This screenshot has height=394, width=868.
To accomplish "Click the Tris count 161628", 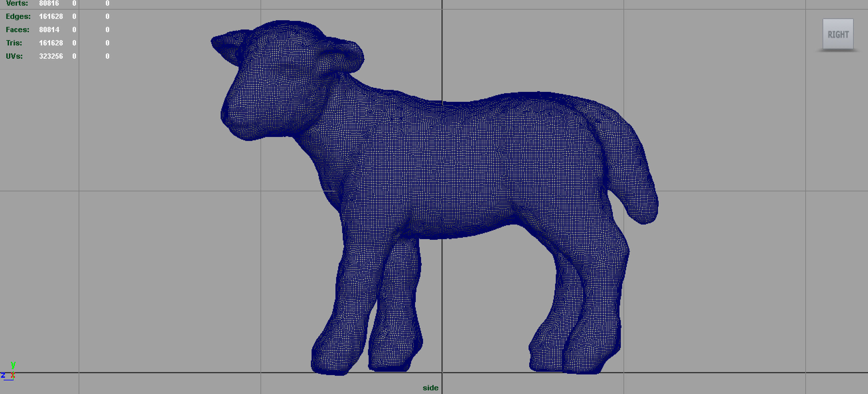I will 51,43.
